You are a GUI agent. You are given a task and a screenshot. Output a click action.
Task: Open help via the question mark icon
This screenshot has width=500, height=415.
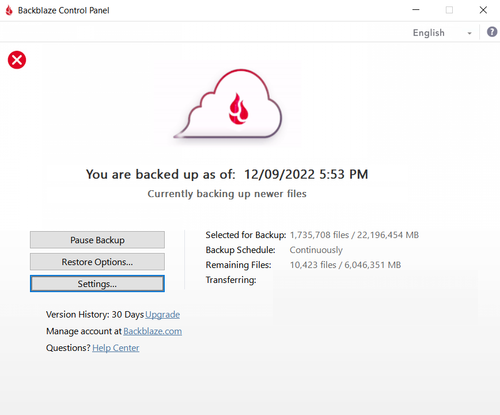(x=492, y=32)
